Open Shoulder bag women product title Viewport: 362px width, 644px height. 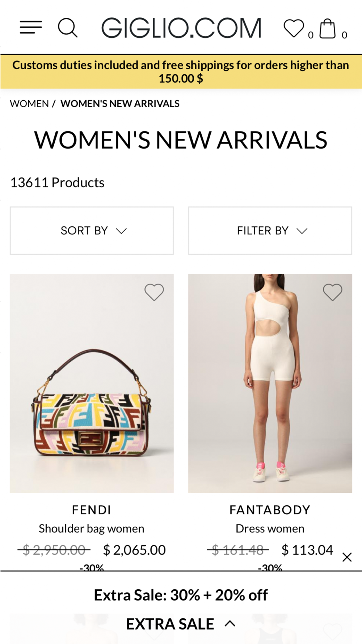click(92, 529)
